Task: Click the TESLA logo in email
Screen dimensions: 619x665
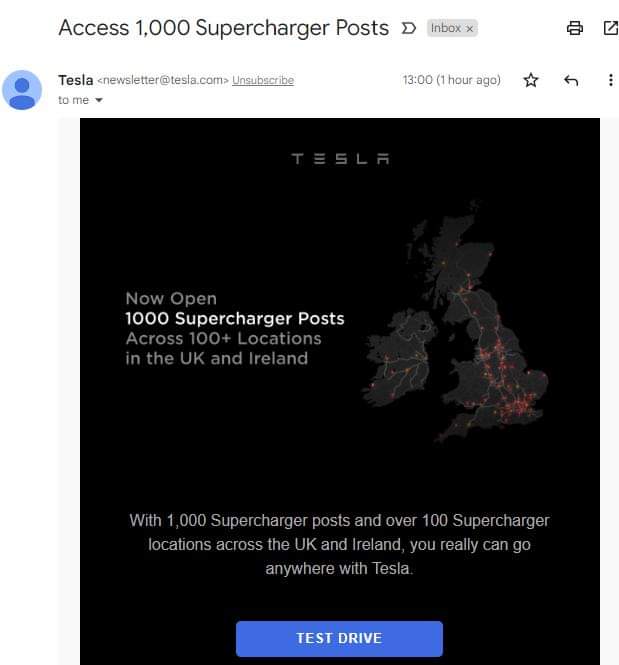Action: (340, 159)
